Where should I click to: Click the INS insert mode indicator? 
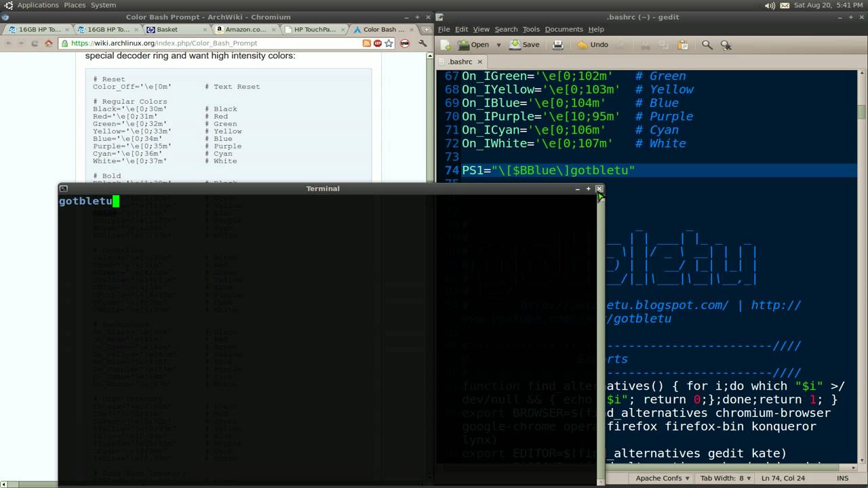tap(842, 478)
